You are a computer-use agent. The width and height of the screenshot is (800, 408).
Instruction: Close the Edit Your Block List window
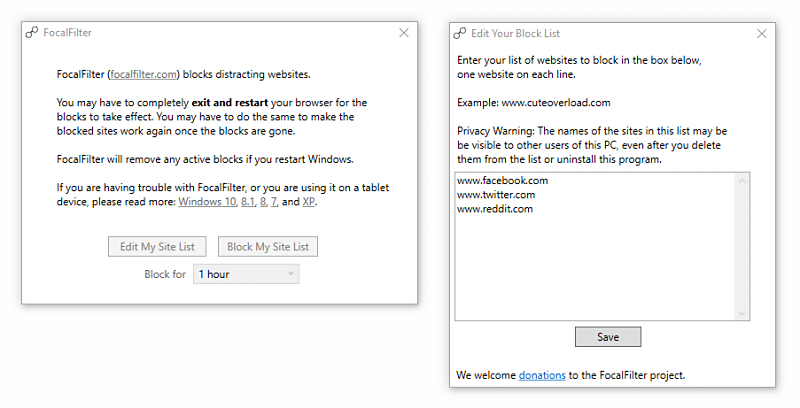(762, 34)
